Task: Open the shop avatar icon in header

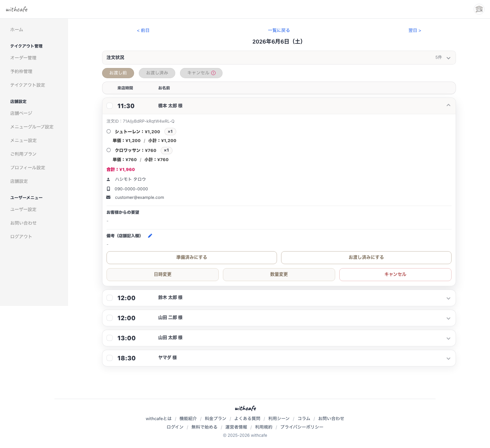Action: (x=479, y=9)
